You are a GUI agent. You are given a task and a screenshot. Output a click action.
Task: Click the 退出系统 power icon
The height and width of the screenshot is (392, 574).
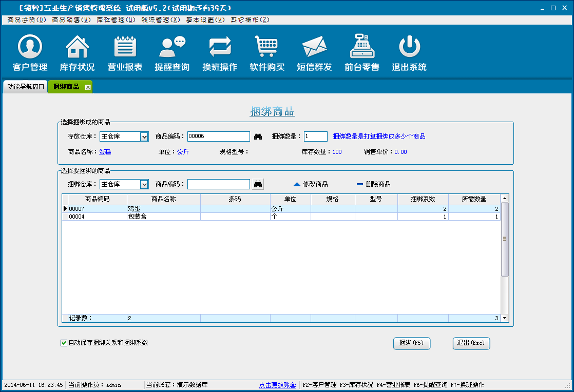[409, 52]
